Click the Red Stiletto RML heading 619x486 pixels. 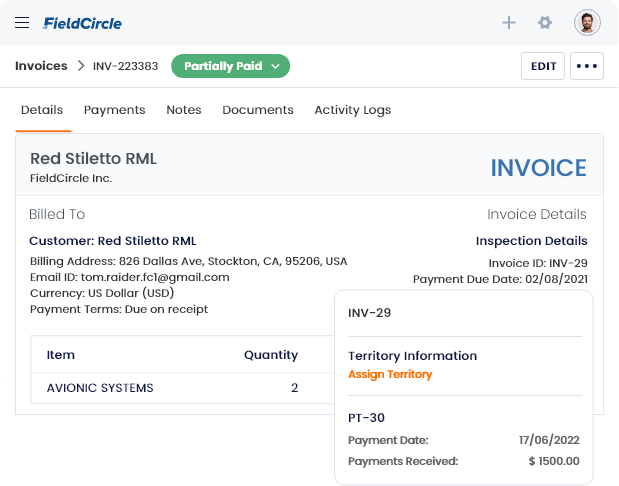point(93,159)
